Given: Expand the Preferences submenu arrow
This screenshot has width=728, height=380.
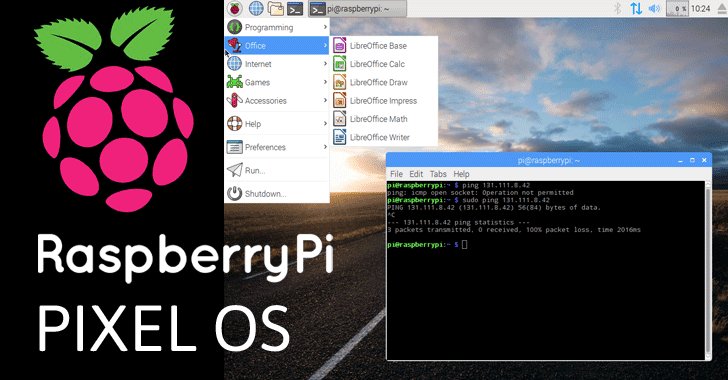Looking at the screenshot, I should pos(325,147).
